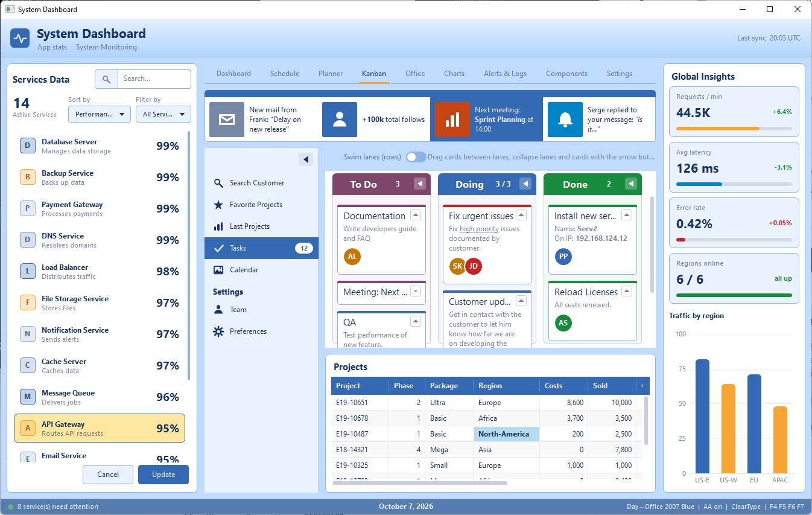Open the Sort by dropdown
This screenshot has width=812, height=515.
click(100, 114)
